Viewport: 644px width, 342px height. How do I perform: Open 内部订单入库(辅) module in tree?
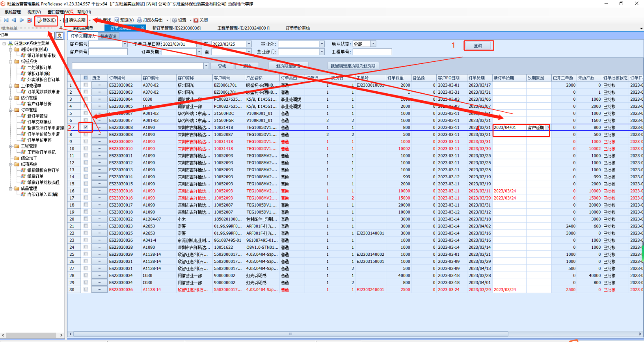tap(43, 194)
